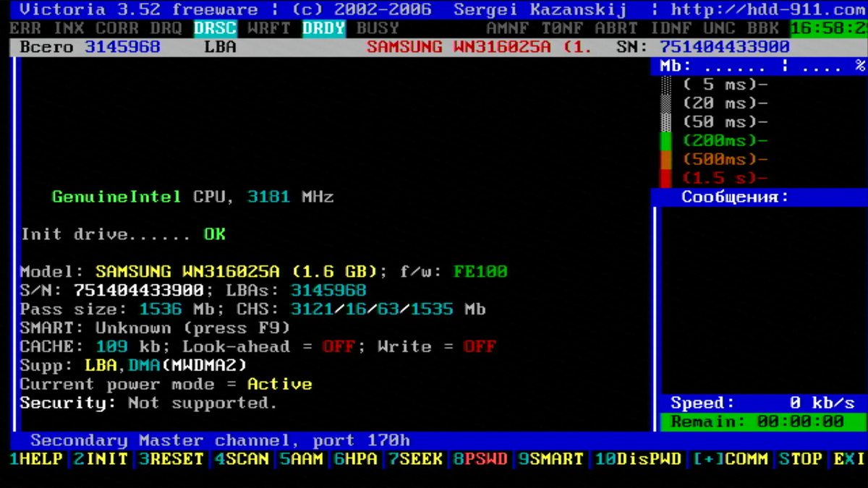Click STOP in the bottom key bar
This screenshot has width=868, height=488.
801,459
